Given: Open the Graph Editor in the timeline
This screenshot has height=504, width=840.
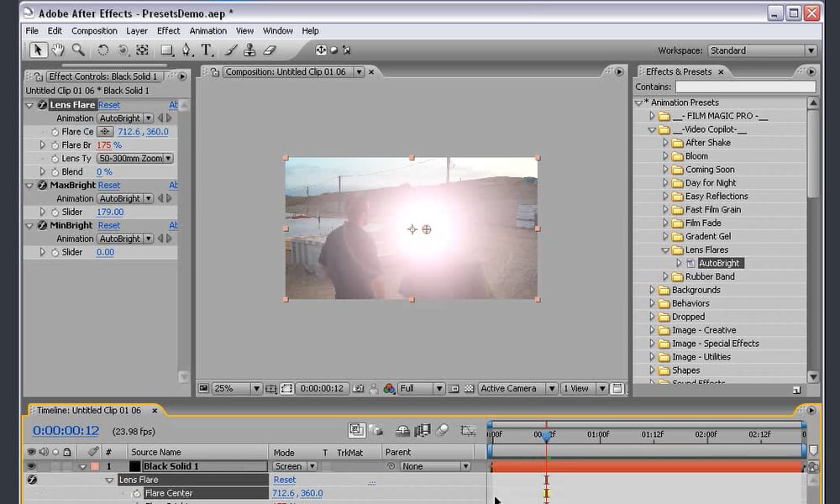Looking at the screenshot, I should pyautogui.click(x=467, y=431).
